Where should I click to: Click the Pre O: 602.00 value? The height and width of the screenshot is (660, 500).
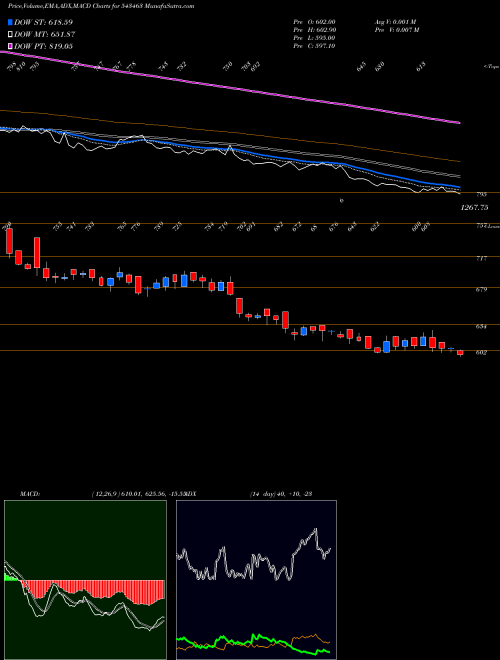tap(314, 22)
